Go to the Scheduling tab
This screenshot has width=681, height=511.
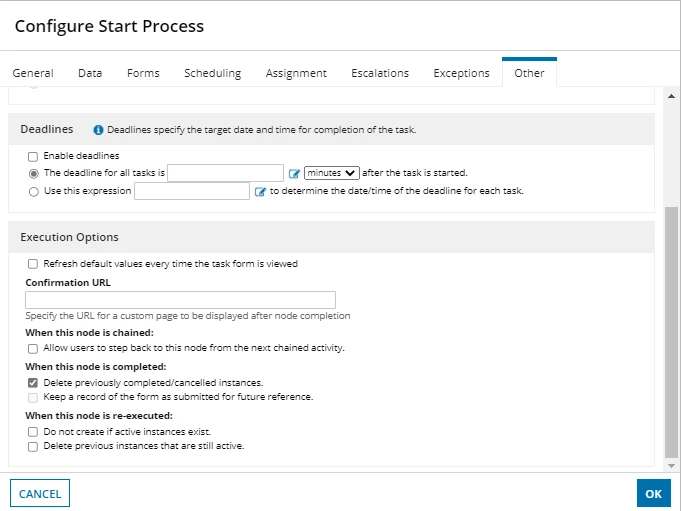(x=213, y=73)
